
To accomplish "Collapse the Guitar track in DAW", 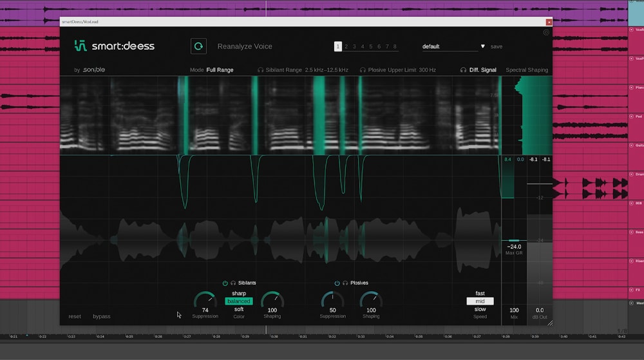I will (x=631, y=146).
